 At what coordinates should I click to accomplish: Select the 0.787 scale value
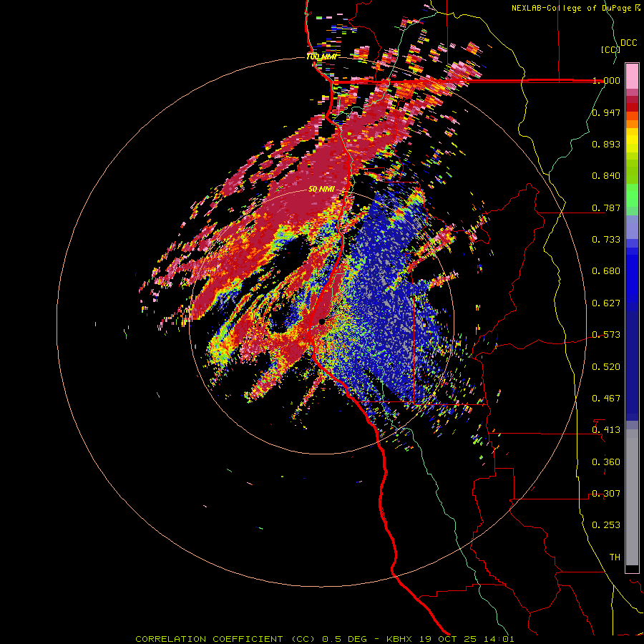coord(606,208)
